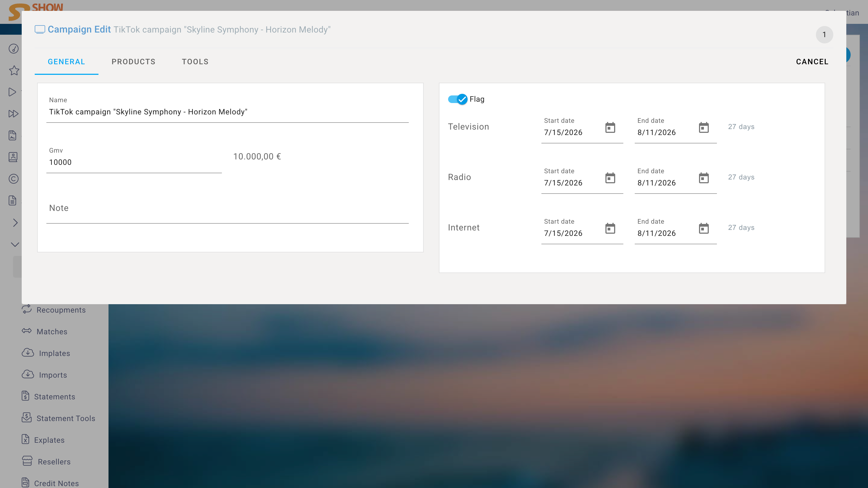868x488 pixels.
Task: Go to Resellers page
Action: click(54, 462)
